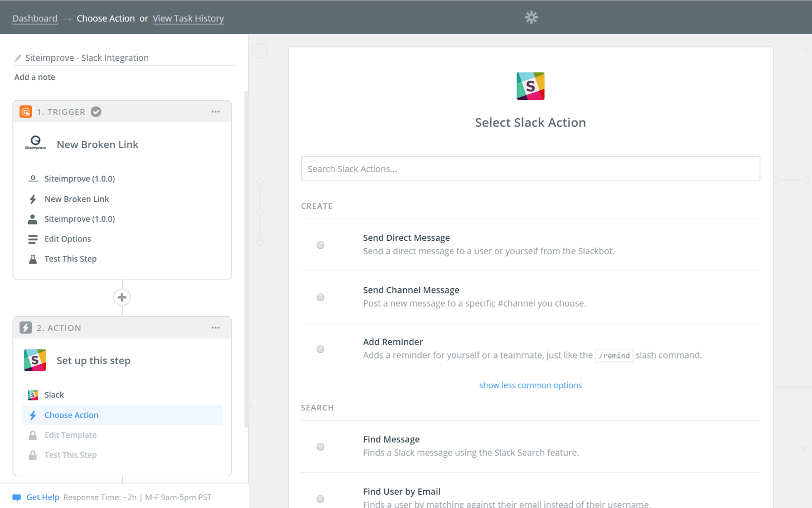Click the Zapier loading asterisk logo
Image resolution: width=812 pixels, height=508 pixels.
coord(531,17)
